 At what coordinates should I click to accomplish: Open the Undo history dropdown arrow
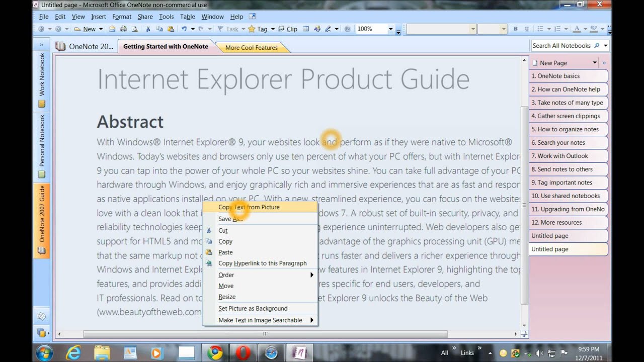click(193, 29)
